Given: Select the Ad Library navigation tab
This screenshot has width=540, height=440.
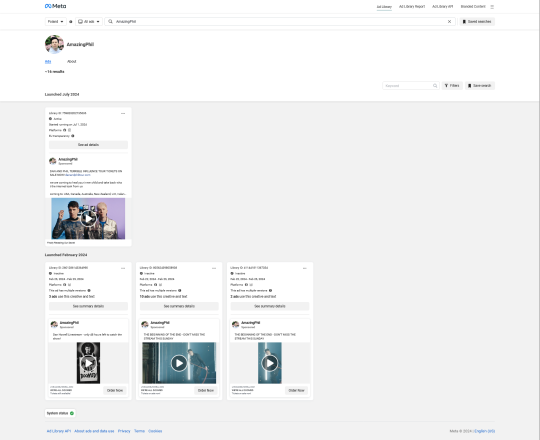Looking at the screenshot, I should coord(384,7).
